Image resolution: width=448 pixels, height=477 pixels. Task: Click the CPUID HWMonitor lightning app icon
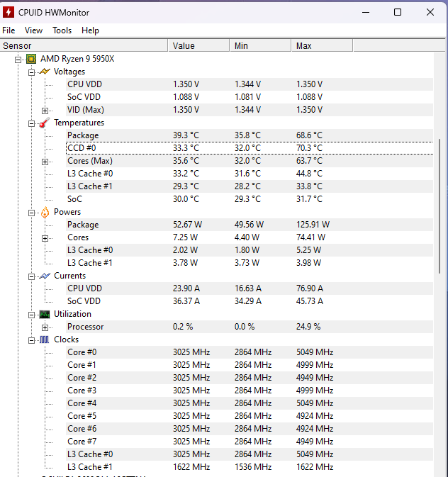point(9,13)
